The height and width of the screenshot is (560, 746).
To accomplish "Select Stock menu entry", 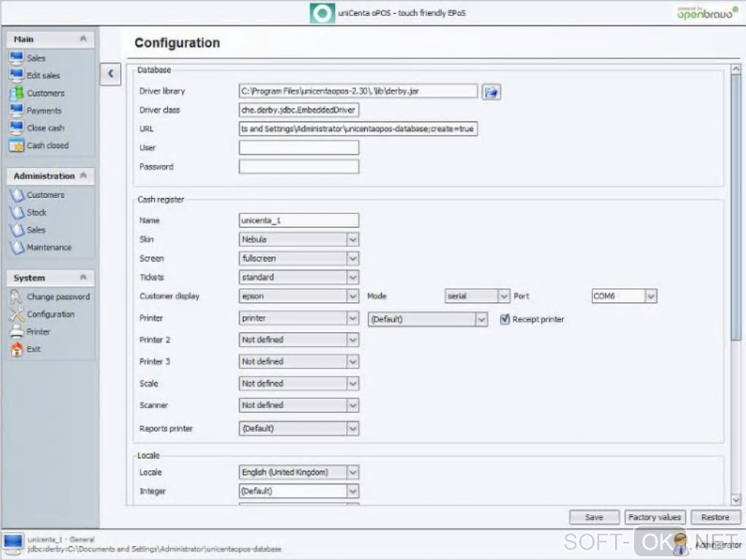I will 37,213.
